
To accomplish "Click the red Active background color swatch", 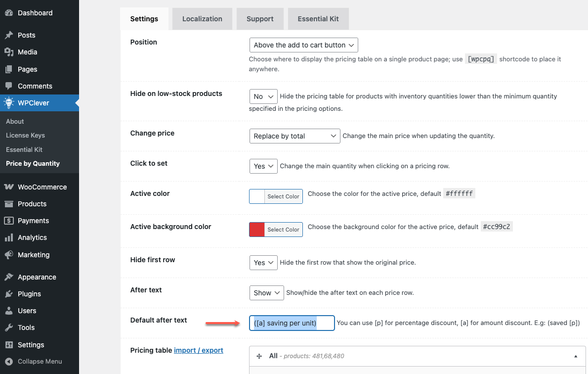I will pyautogui.click(x=257, y=230).
